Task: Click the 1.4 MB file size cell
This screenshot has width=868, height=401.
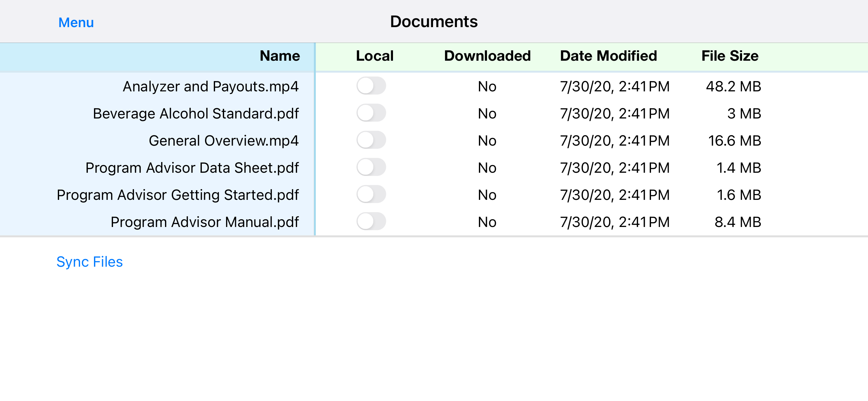Action: (739, 168)
